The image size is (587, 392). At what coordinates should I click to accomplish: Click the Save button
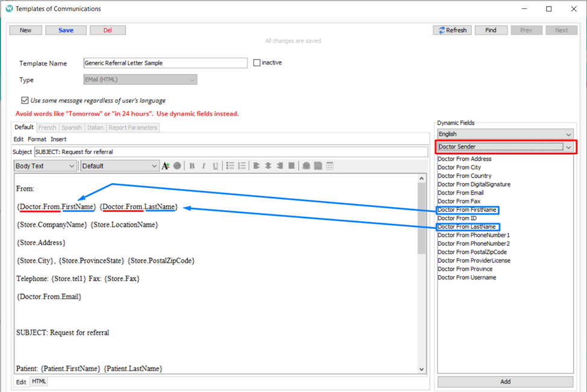66,30
